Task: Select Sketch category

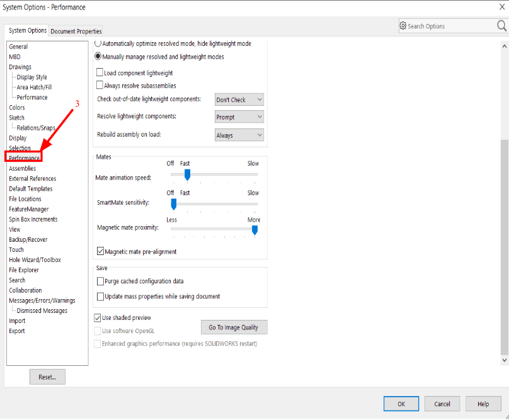Action: [x=16, y=118]
